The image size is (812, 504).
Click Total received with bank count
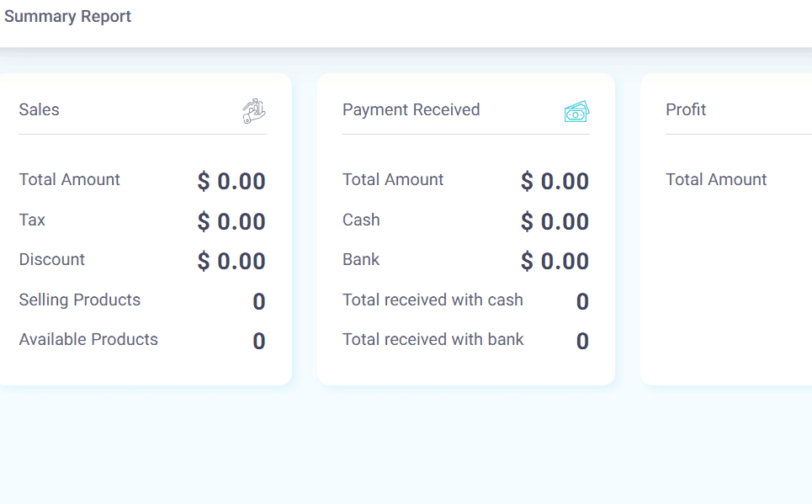pos(582,341)
